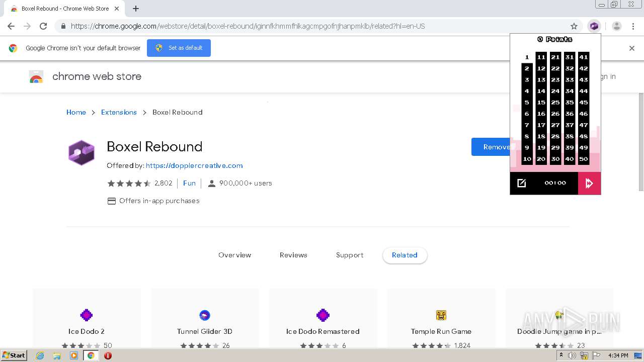644x362 pixels.
Task: Switch to the Reviews tab
Action: tap(293, 255)
